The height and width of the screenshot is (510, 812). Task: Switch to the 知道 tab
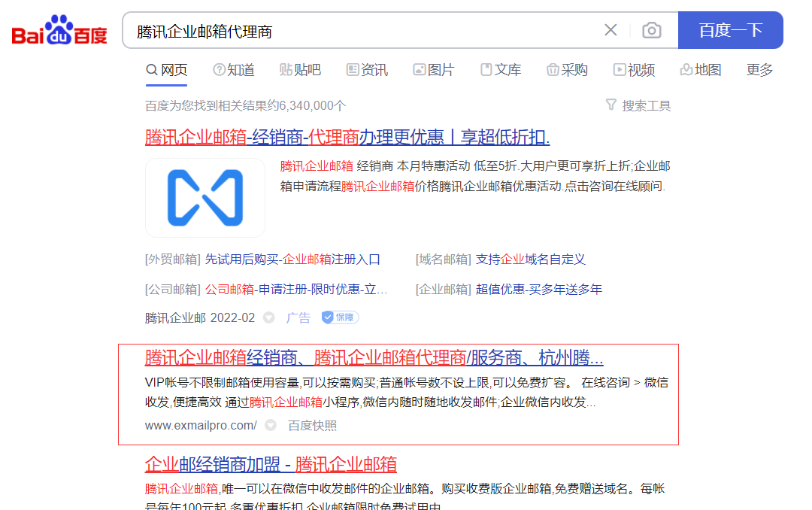(x=234, y=70)
